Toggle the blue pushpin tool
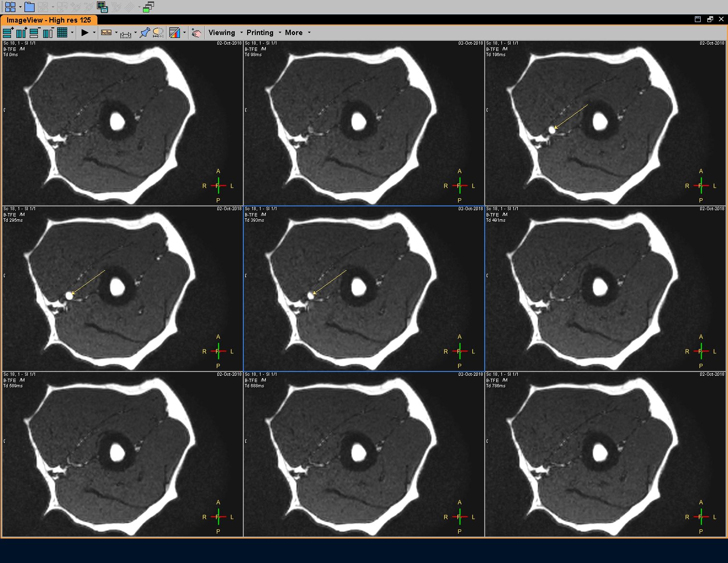The height and width of the screenshot is (563, 728). (x=144, y=33)
